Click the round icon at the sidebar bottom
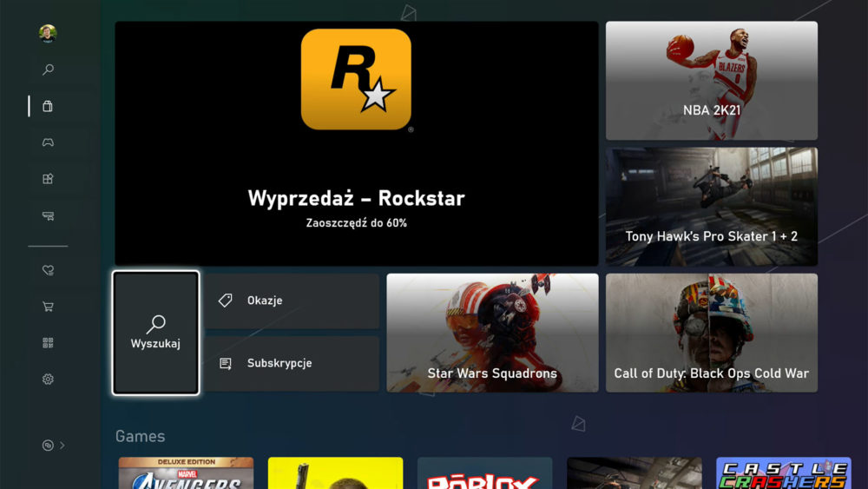 tap(48, 446)
